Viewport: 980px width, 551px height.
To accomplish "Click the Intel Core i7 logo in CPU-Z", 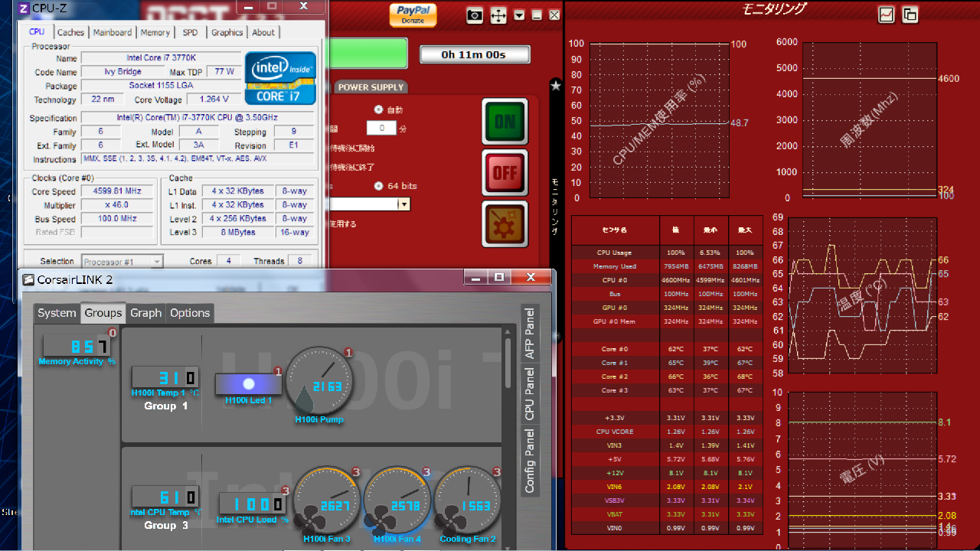I will (x=280, y=78).
